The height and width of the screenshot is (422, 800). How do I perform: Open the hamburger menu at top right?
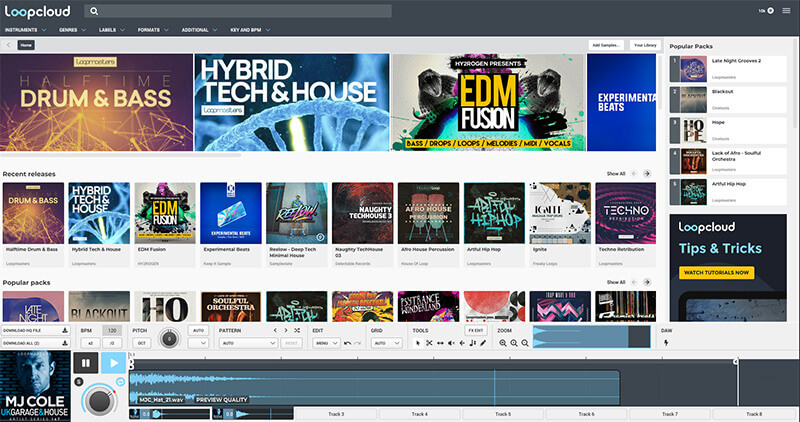pyautogui.click(x=786, y=10)
